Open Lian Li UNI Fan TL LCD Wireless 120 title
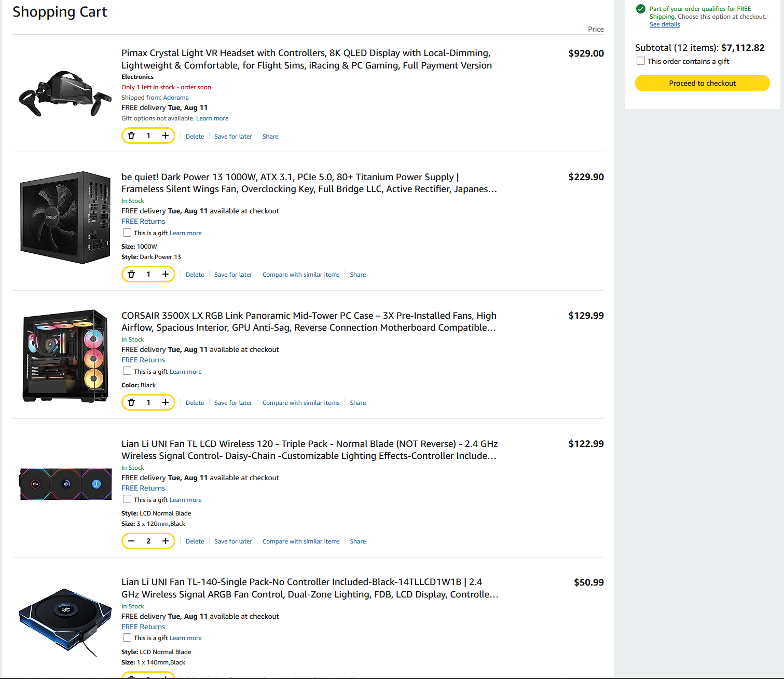The image size is (784, 679). (310, 450)
